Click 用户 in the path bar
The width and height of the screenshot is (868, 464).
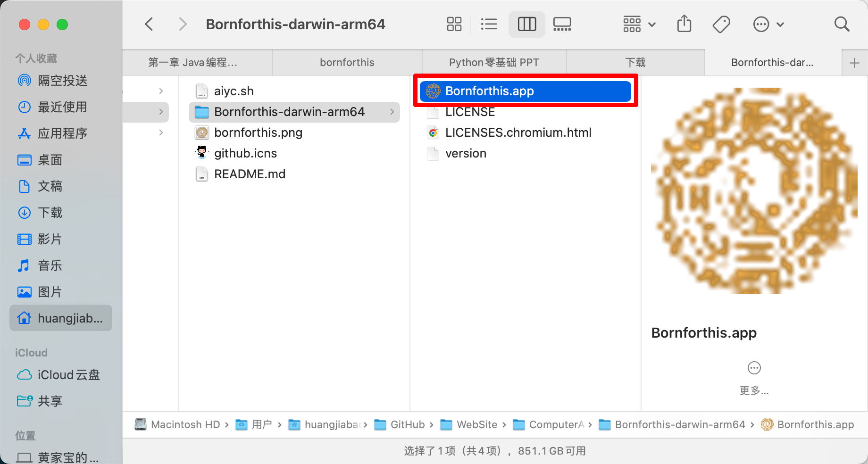click(x=254, y=425)
